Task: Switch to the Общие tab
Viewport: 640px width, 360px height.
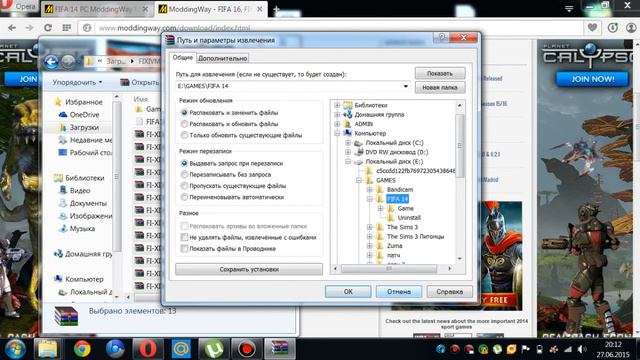Action: point(182,58)
